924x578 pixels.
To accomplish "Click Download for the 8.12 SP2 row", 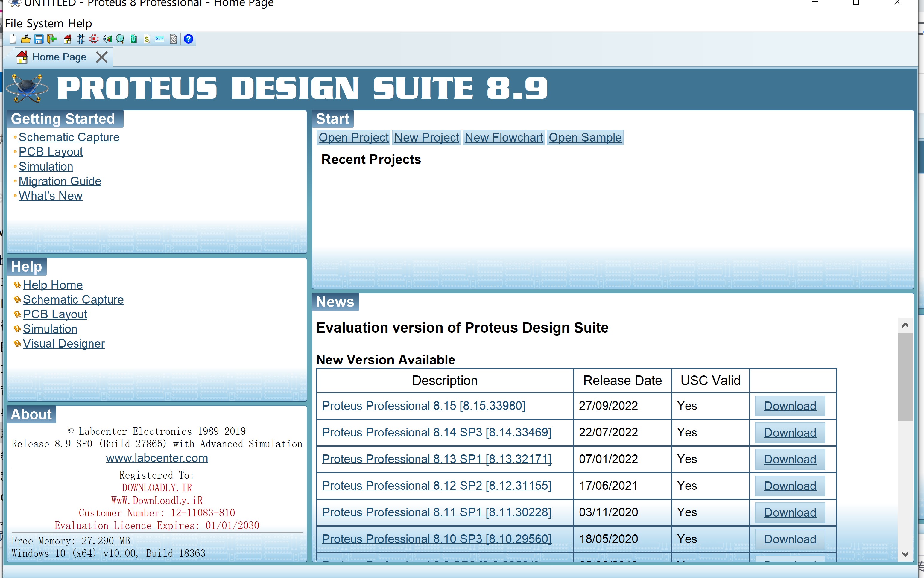I will (790, 486).
